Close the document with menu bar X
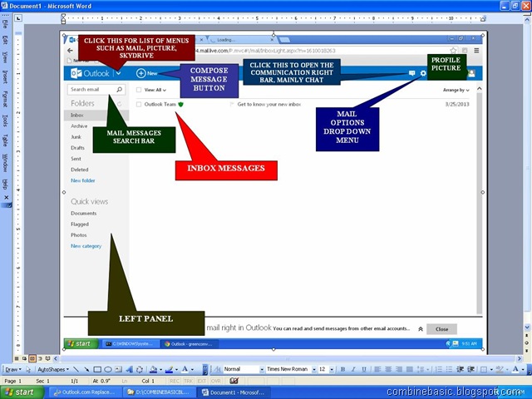Image resolution: width=532 pixels, height=399 pixels. click(x=6, y=198)
